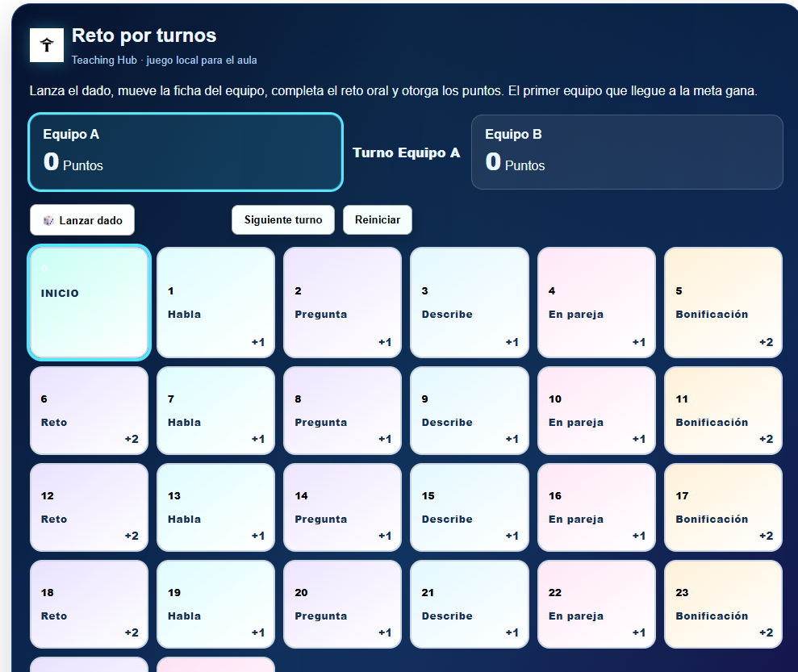This screenshot has width=798, height=672.
Task: Click tile 9 Describe
Action: 470,411
